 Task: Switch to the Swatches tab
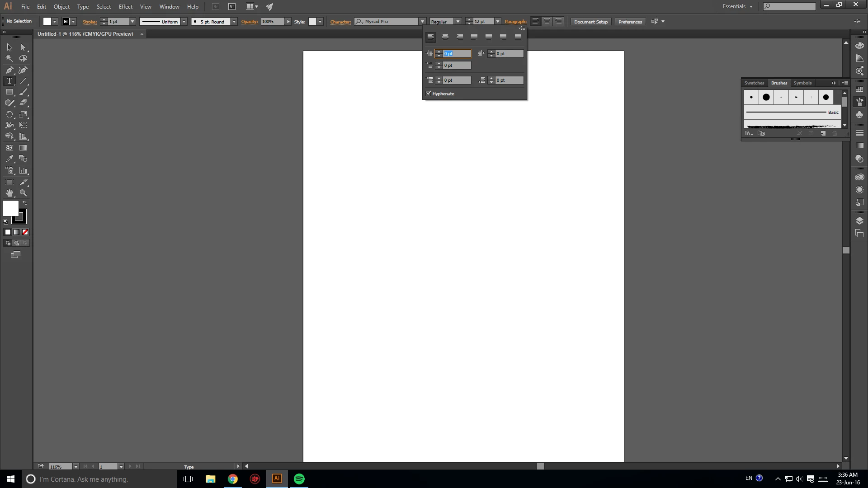coord(754,83)
